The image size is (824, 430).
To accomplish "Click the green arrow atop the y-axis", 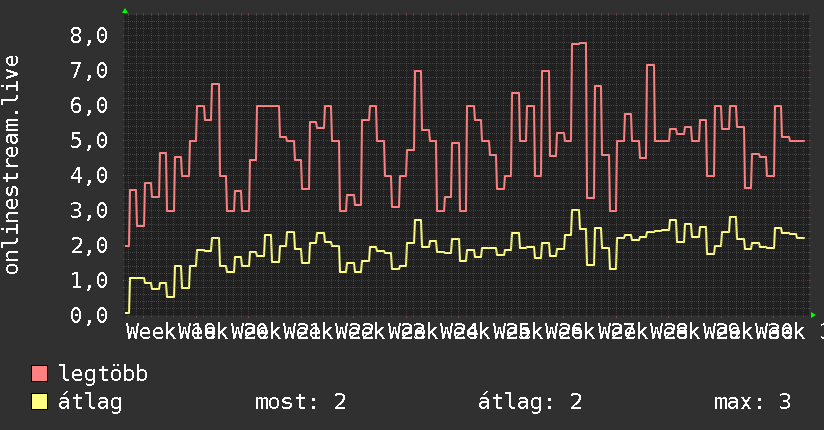I will tap(125, 11).
